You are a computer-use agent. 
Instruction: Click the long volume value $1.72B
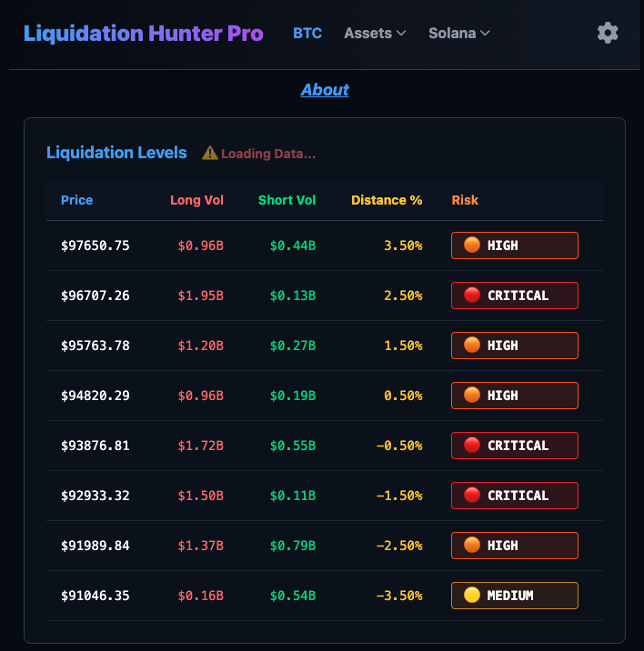click(201, 446)
